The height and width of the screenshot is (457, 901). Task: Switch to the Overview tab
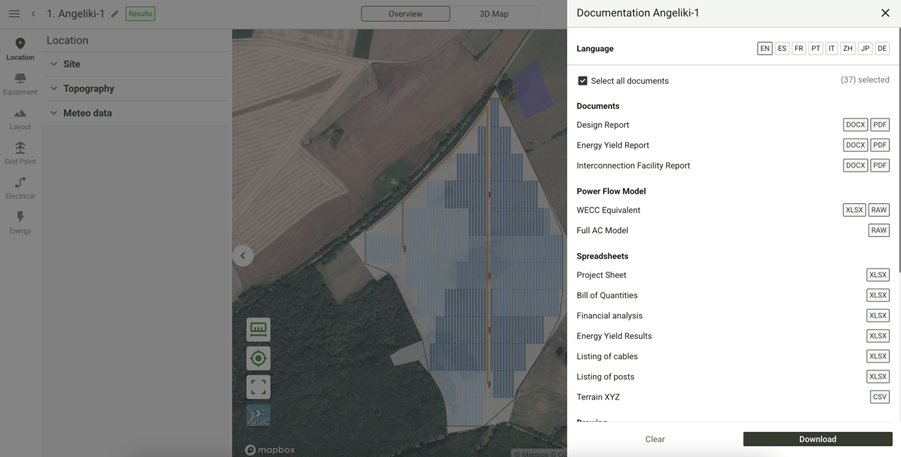pyautogui.click(x=405, y=14)
